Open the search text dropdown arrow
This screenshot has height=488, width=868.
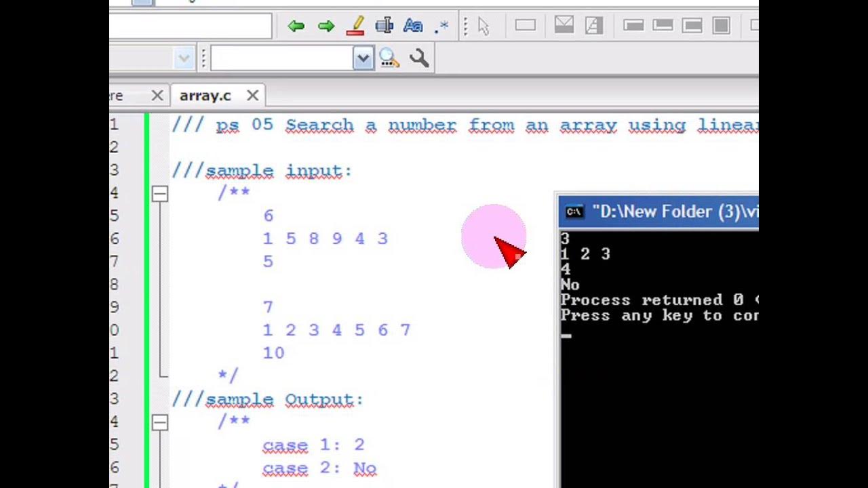click(363, 59)
